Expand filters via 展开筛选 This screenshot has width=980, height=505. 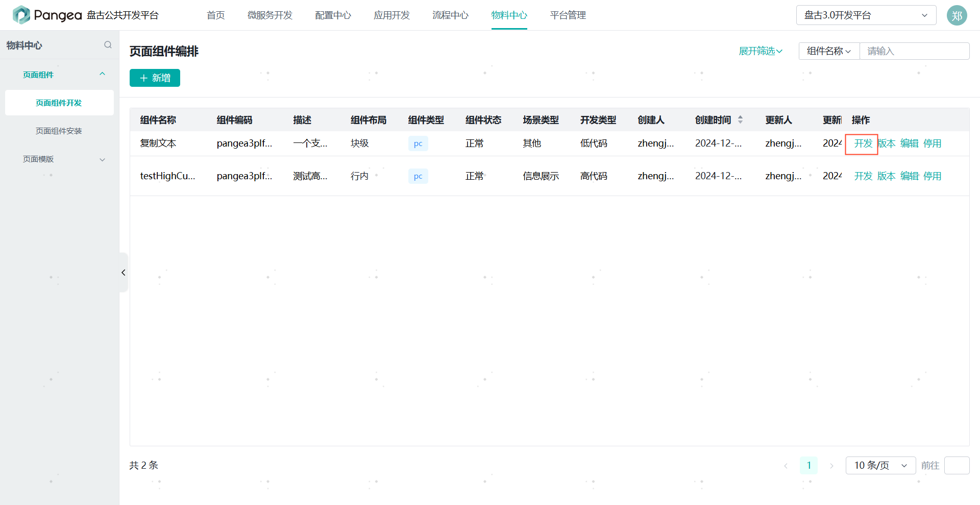(x=761, y=51)
